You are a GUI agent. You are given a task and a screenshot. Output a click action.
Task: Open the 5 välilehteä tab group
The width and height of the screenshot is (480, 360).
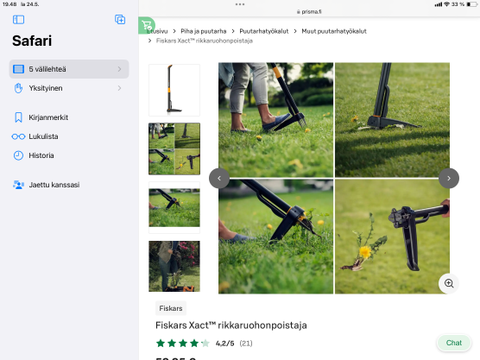coord(69,69)
